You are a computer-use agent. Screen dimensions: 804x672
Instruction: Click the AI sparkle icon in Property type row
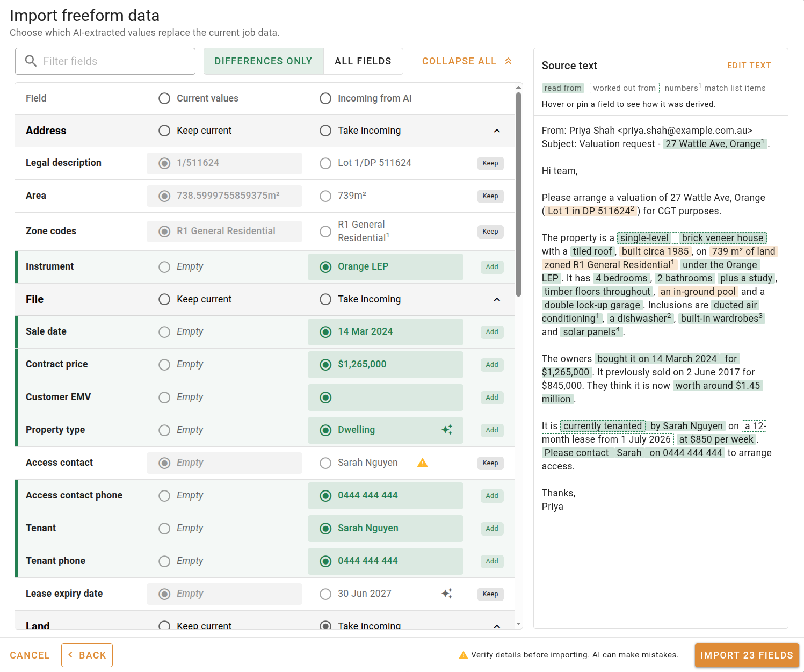point(447,430)
